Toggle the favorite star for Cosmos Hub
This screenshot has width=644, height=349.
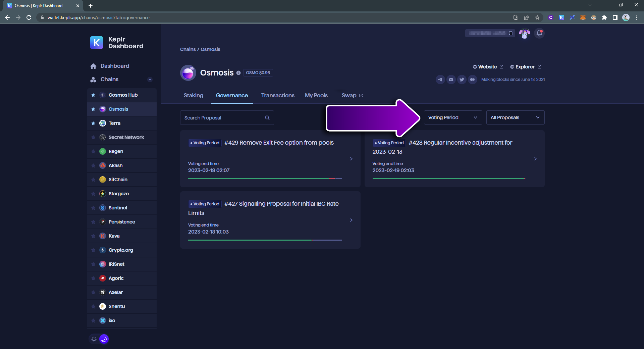93,95
